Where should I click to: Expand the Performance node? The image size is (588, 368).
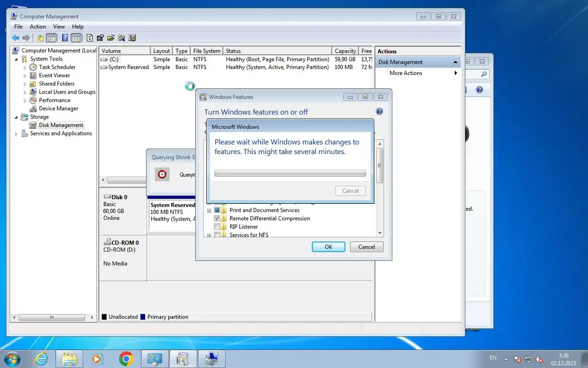coord(25,100)
